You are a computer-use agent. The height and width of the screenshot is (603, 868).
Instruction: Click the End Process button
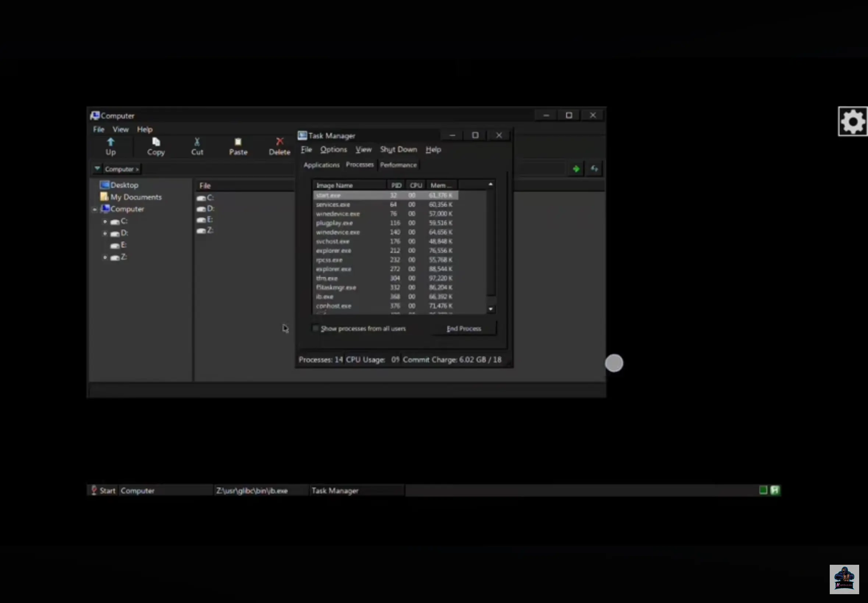(464, 329)
